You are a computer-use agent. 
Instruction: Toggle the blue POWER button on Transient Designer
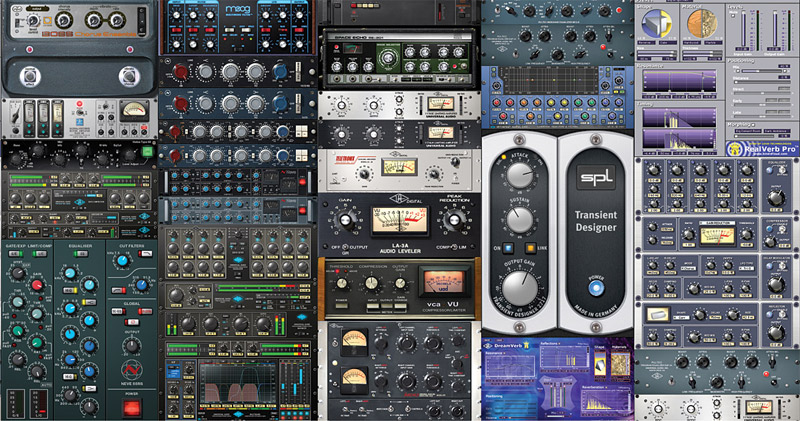click(x=595, y=288)
